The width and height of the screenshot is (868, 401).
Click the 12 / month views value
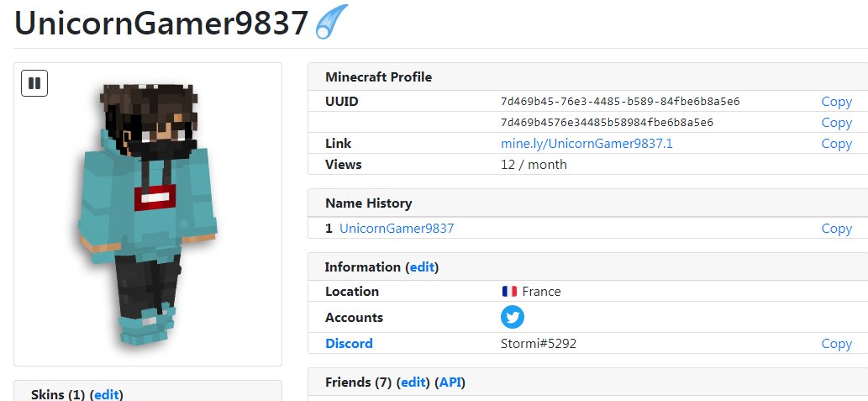(534, 165)
